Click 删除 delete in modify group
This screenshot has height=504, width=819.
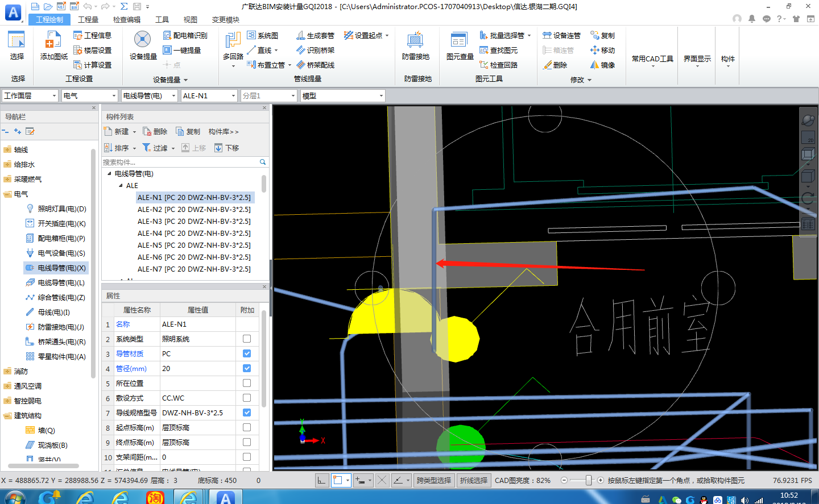pos(555,65)
